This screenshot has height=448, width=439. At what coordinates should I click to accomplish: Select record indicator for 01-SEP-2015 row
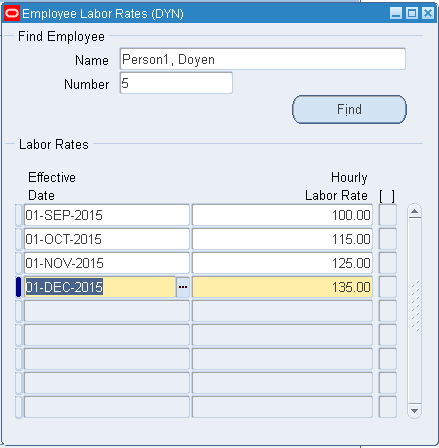click(19, 215)
